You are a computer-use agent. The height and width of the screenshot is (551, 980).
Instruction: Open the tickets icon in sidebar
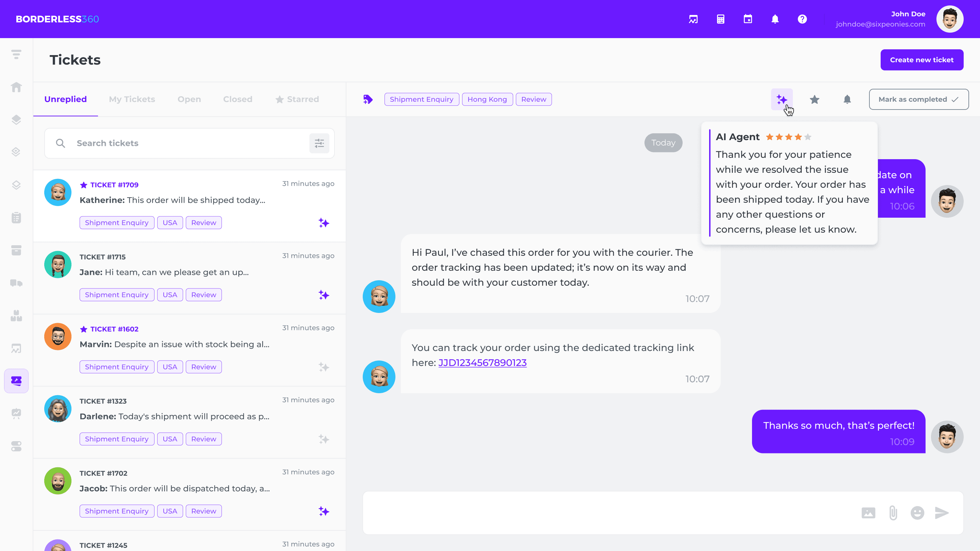coord(16,381)
